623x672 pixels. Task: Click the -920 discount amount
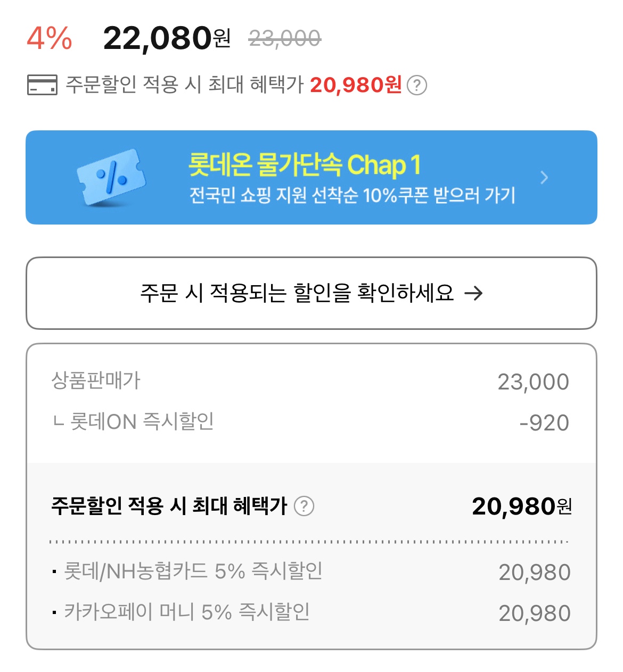544,423
